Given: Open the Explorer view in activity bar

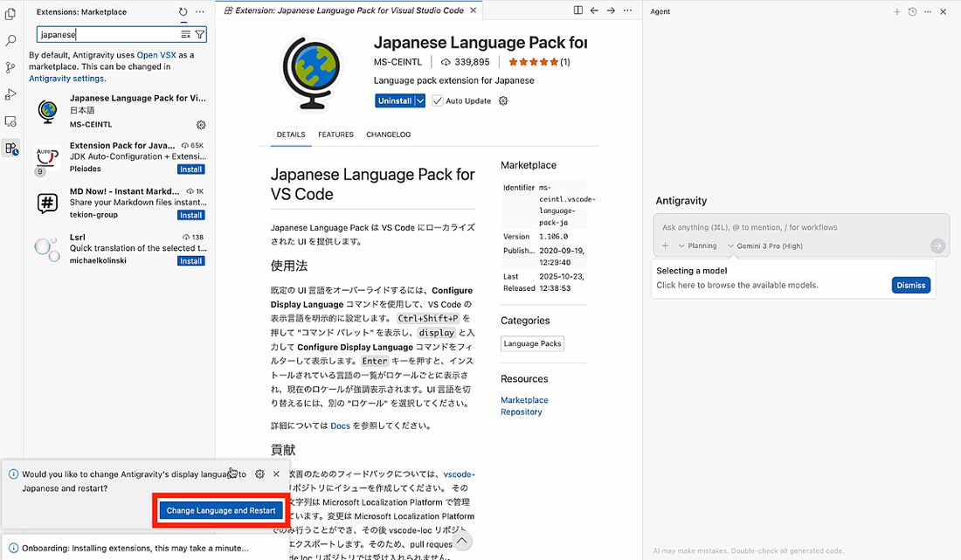Looking at the screenshot, I should coord(10,13).
